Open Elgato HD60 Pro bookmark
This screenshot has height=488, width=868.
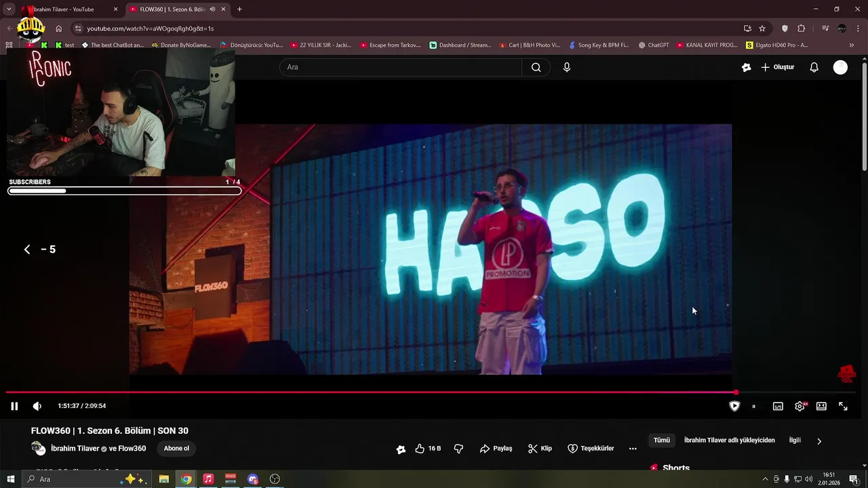pos(777,45)
